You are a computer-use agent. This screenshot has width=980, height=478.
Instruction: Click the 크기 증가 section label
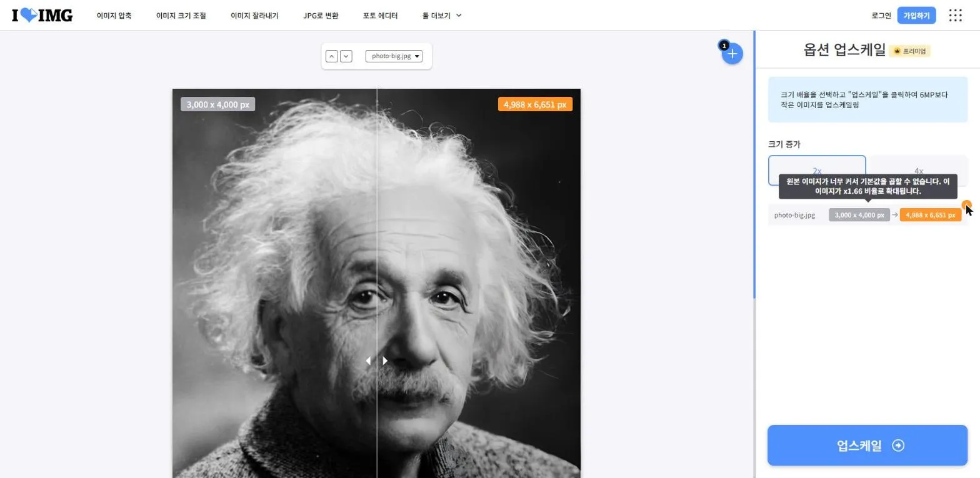pos(784,144)
